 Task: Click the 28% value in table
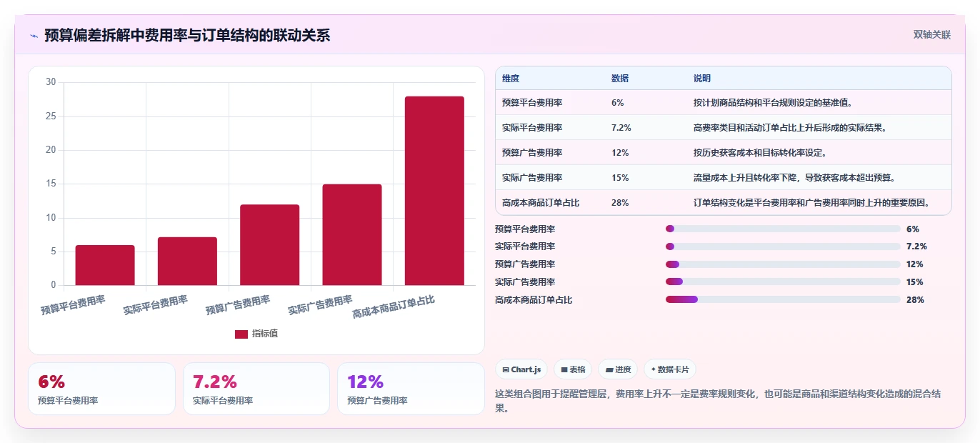click(x=620, y=203)
